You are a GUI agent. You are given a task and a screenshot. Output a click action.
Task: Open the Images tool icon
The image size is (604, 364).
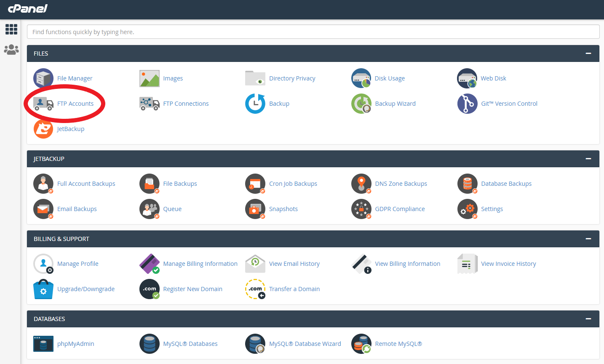(x=149, y=78)
